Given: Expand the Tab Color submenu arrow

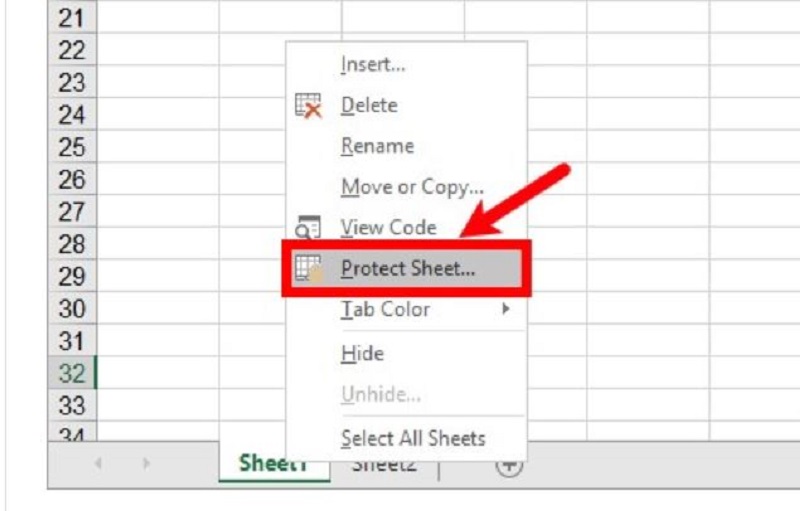Looking at the screenshot, I should tap(506, 309).
